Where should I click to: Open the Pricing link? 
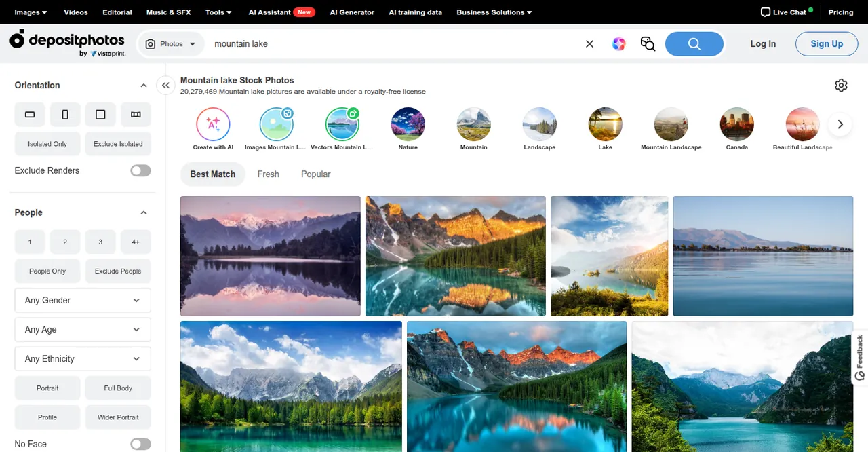[x=841, y=12]
